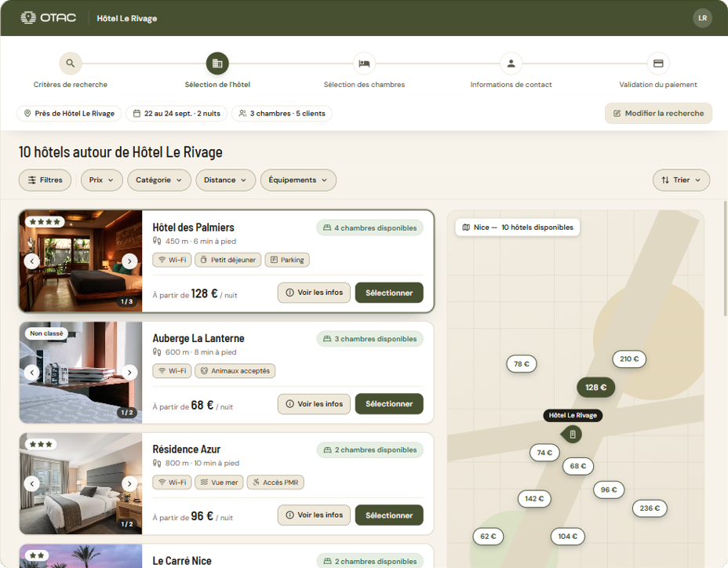Open the Filtres panel button

pyautogui.click(x=45, y=180)
